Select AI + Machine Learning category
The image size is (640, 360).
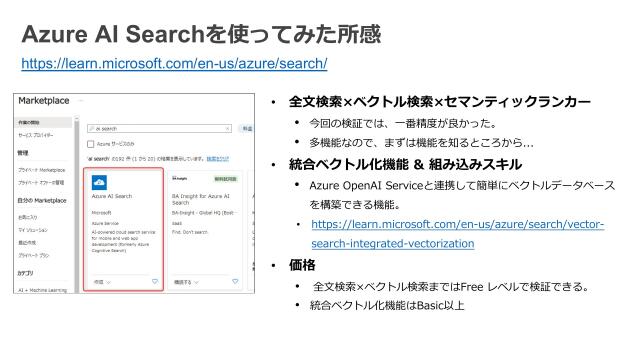[x=42, y=290]
